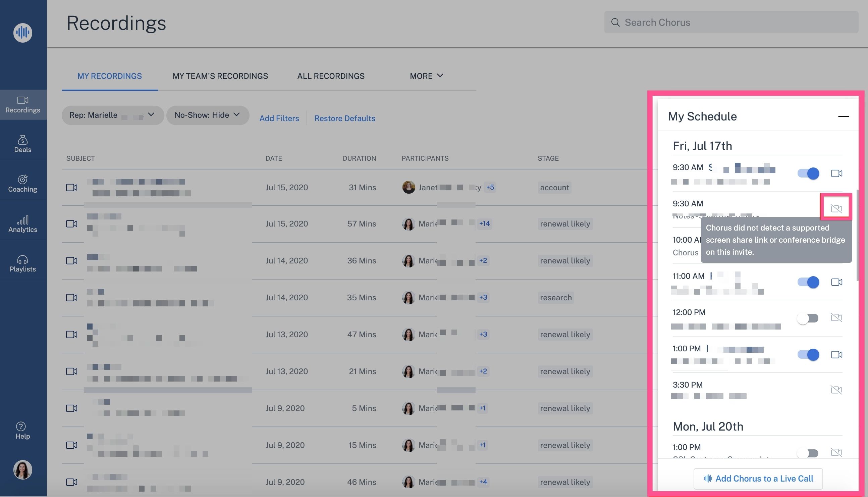Click the Restore Defaults link
The image size is (868, 497).
[344, 118]
